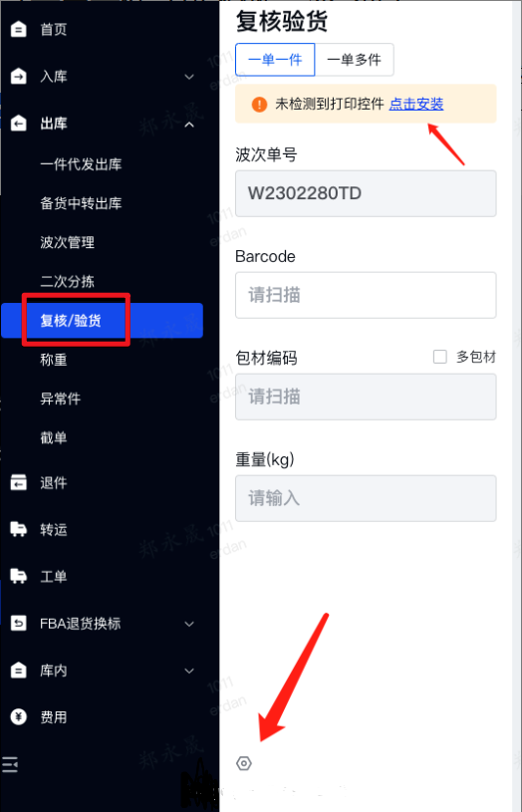Click the 退件 returns icon
Viewport: 522px width, 812px height.
click(19, 482)
